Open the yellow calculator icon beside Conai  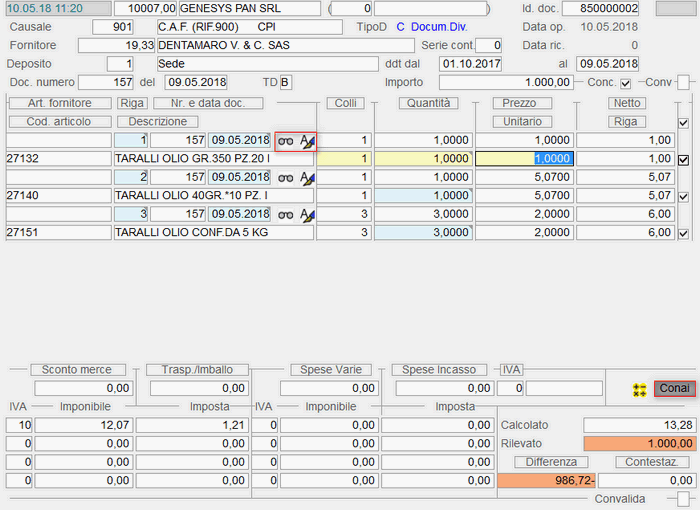point(640,389)
